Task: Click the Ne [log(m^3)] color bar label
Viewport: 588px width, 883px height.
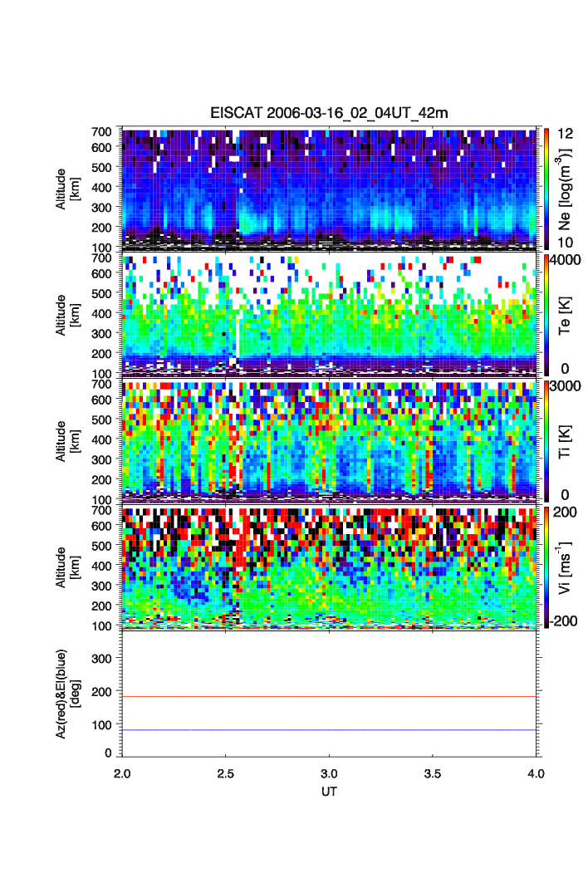Action: coord(567,189)
